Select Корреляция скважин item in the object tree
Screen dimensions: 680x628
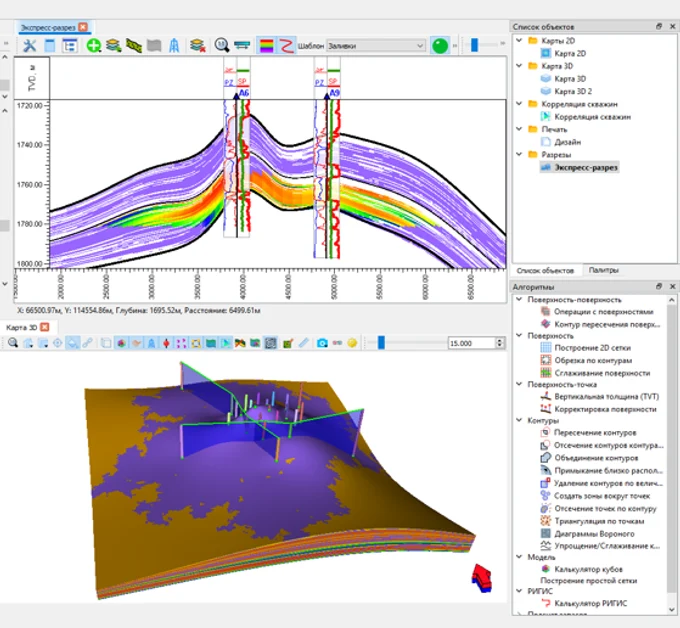click(x=592, y=117)
